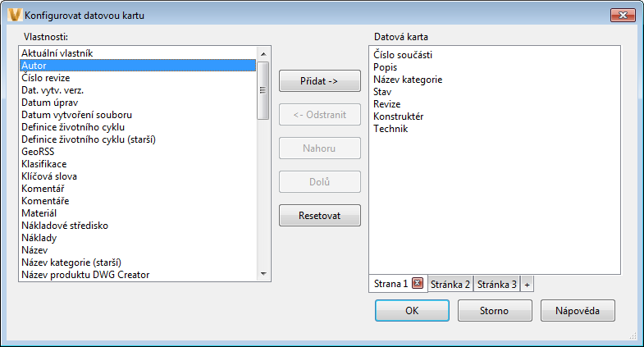Screen dimensions: 644x347
Task: Select Název kategorie in data card list
Action: coord(408,80)
